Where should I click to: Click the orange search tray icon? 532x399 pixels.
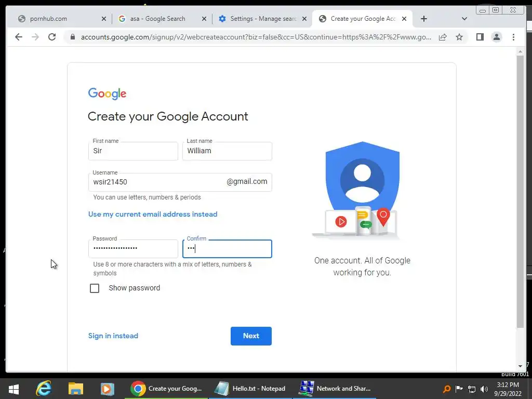point(447,389)
